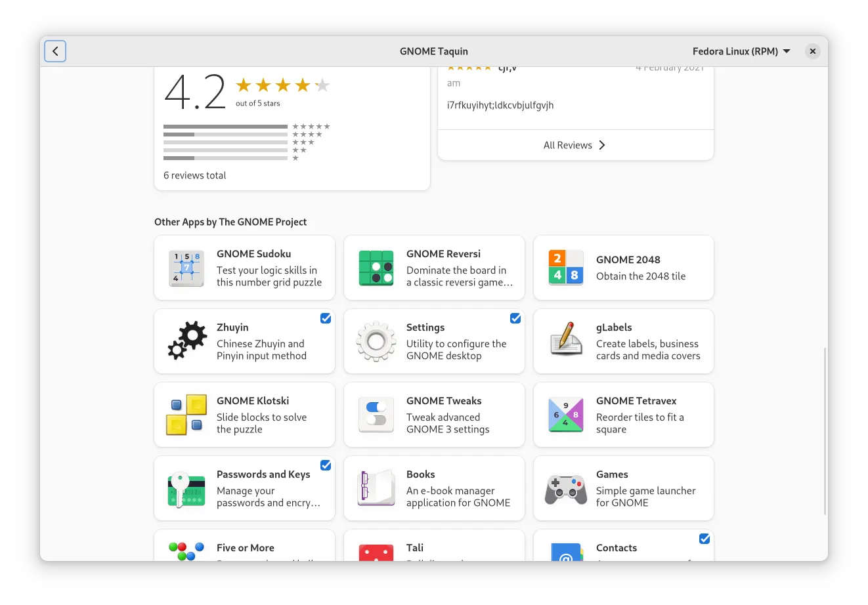Click the GNOME Tweaks switch icon
This screenshot has height=605, width=868.
pos(376,415)
